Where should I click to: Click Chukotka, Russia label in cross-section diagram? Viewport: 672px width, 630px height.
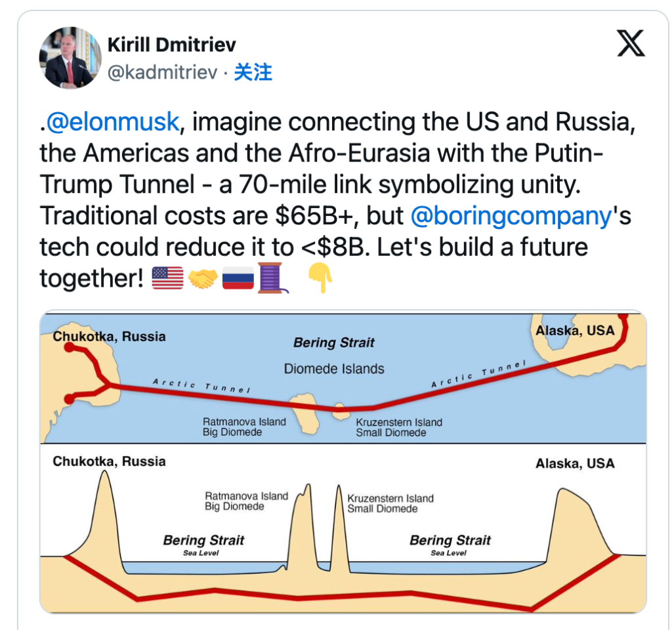click(109, 461)
